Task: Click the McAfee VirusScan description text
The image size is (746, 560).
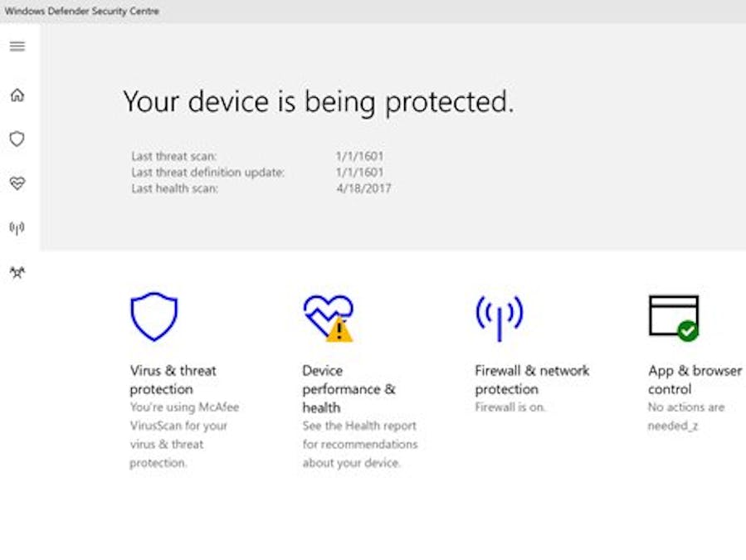Action: click(x=184, y=435)
